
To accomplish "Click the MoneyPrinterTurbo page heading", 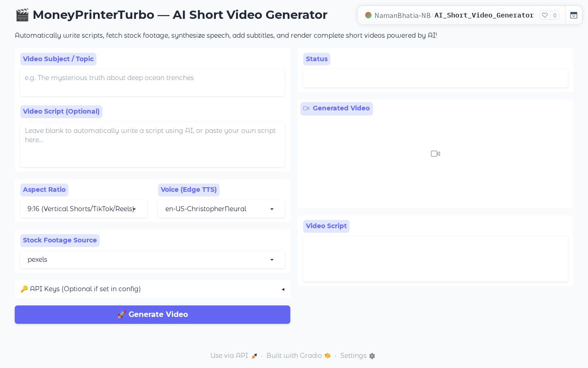I will [x=171, y=15].
